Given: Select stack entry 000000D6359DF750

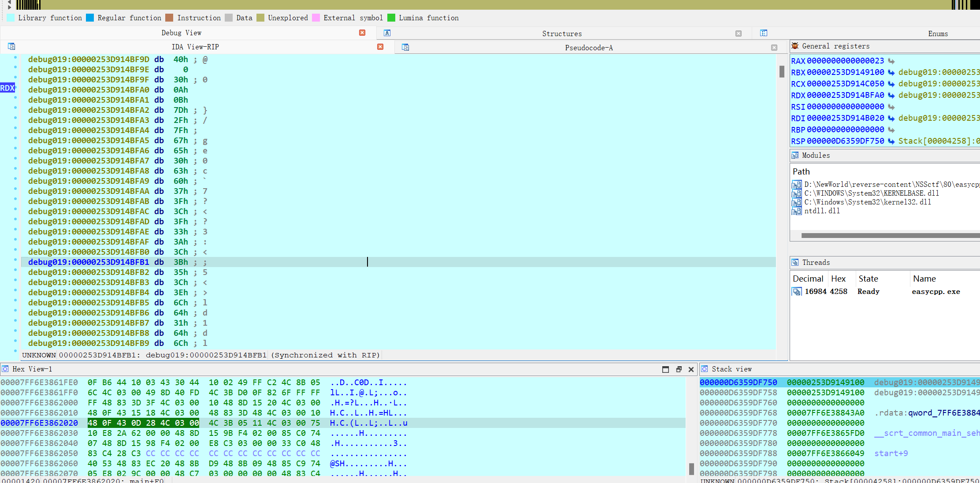Looking at the screenshot, I should pos(739,383).
